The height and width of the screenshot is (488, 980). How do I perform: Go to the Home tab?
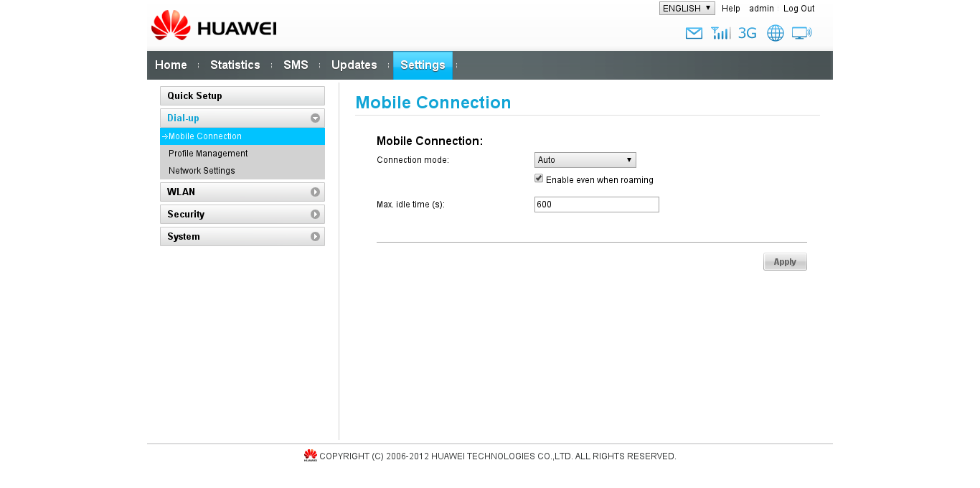tap(171, 65)
